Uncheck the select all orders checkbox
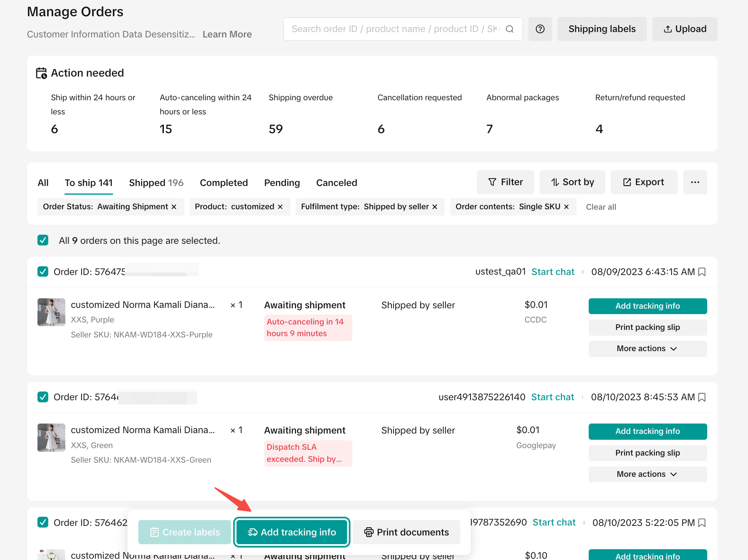This screenshot has height=560, width=748. point(43,240)
